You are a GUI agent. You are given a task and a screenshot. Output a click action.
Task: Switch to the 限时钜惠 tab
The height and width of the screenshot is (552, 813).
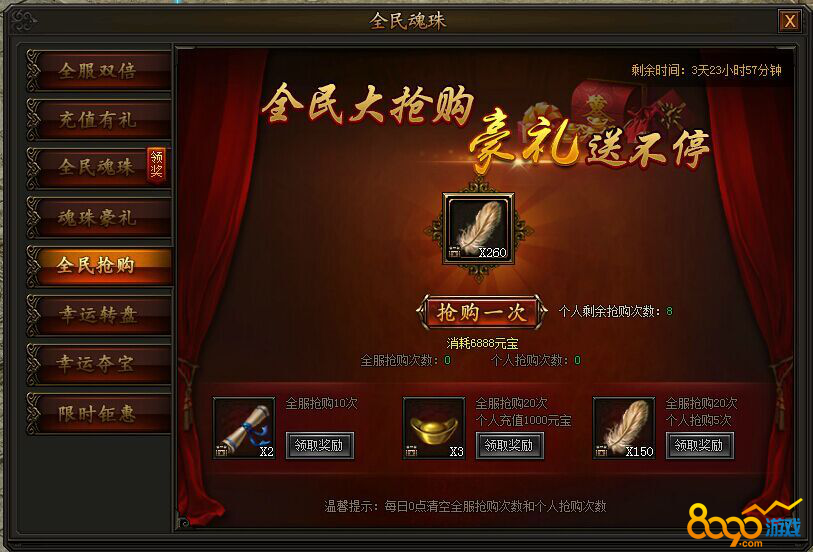(x=99, y=414)
